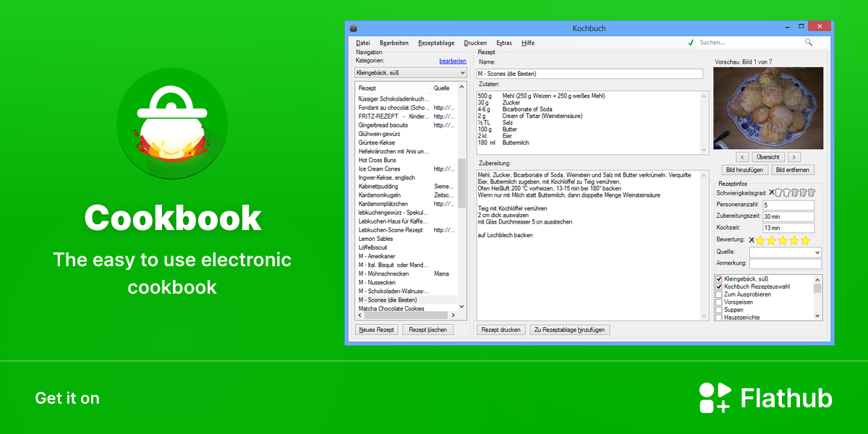This screenshot has width=868, height=434.
Task: Click the recipe Name field
Action: pos(590,74)
